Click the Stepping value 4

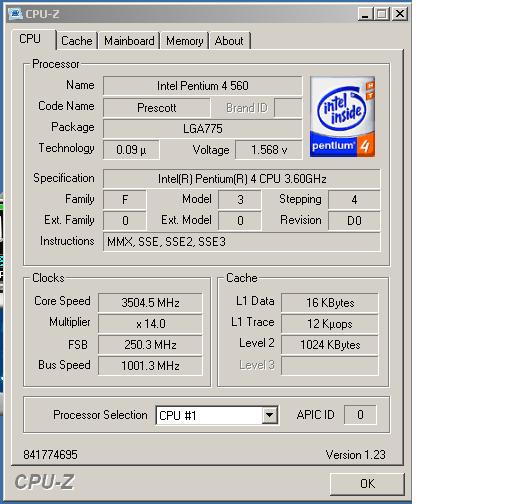(354, 200)
